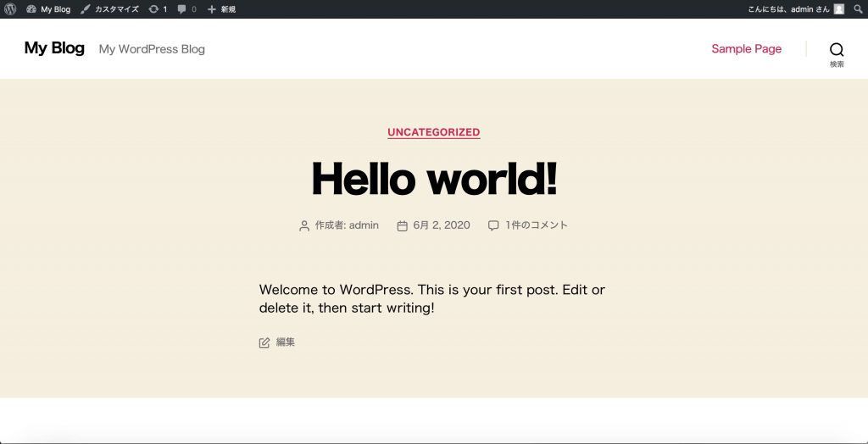The image size is (868, 444).
Task: Click the magnifier icon in the admin bar
Action: click(x=859, y=9)
